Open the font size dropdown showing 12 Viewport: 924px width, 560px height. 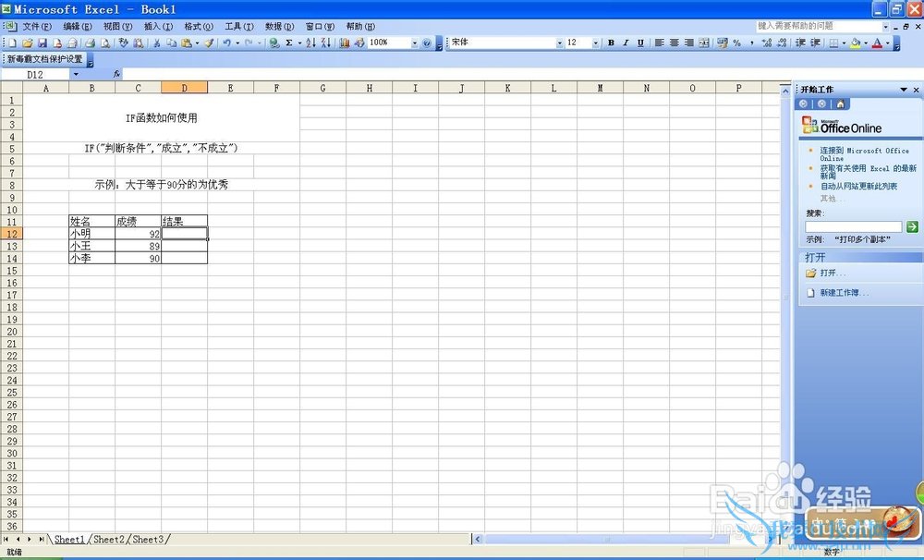click(x=595, y=43)
